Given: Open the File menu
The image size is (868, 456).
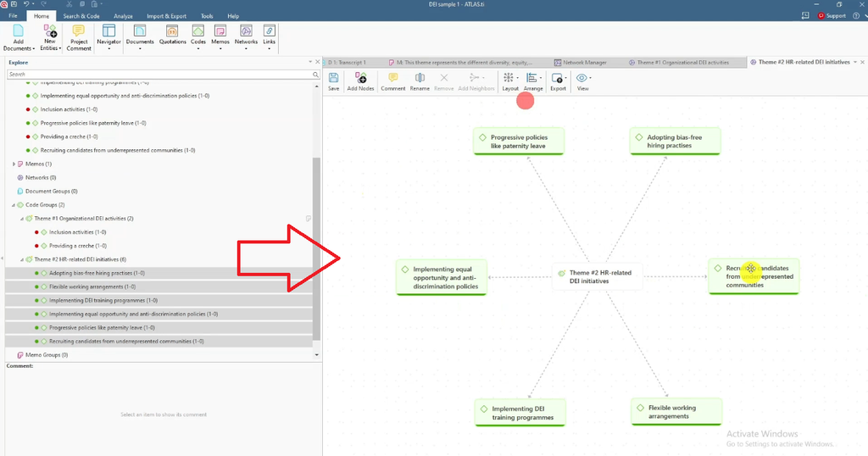Looking at the screenshot, I should coord(13,16).
